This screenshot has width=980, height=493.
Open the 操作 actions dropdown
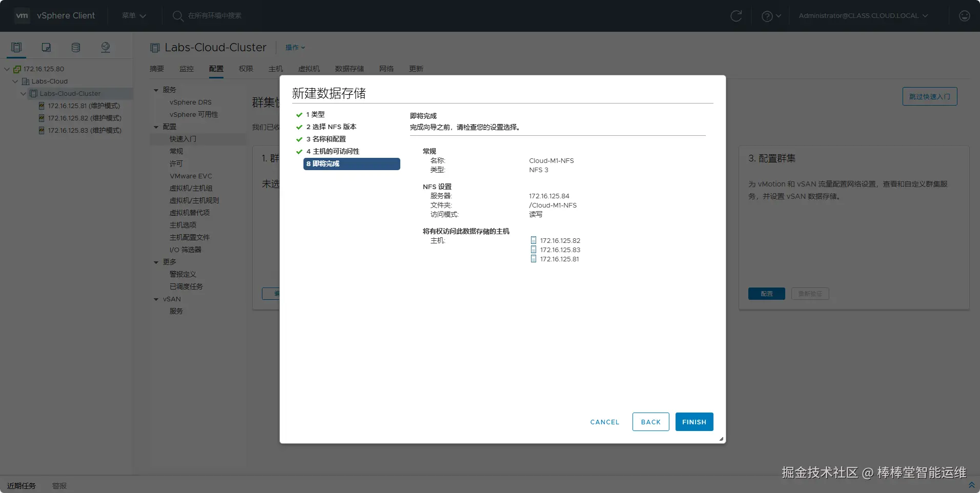tap(295, 48)
